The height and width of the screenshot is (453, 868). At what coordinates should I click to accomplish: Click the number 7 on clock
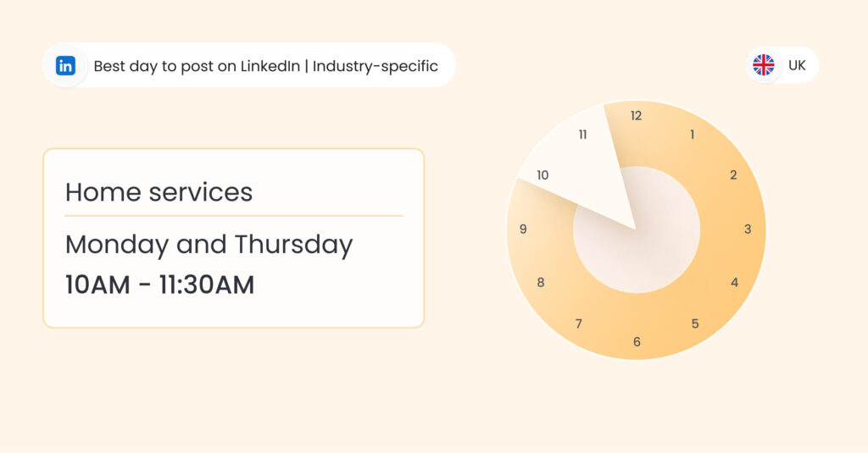tap(578, 323)
